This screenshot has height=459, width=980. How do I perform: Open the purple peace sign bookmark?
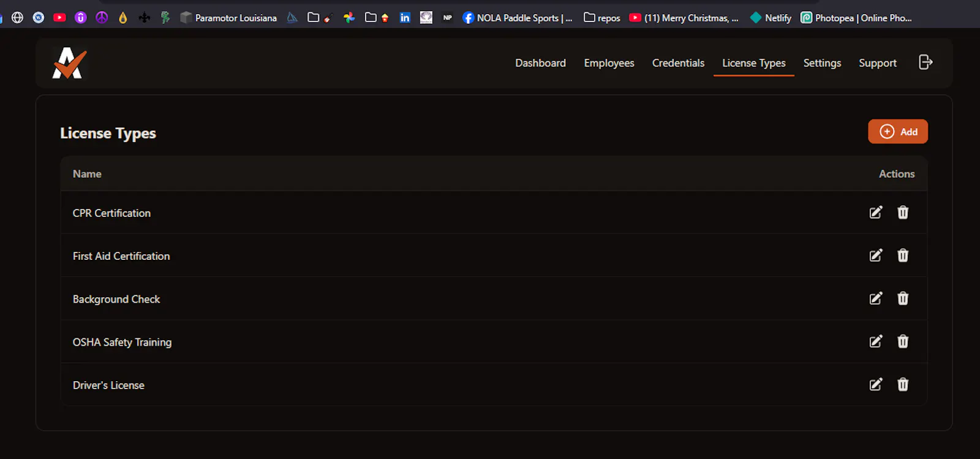(102, 18)
